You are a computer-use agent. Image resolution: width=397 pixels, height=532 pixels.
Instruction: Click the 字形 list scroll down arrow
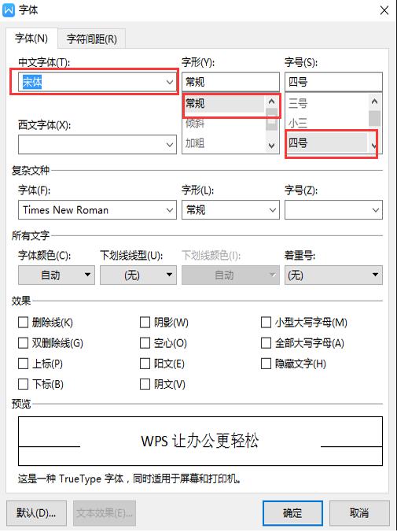tap(271, 146)
